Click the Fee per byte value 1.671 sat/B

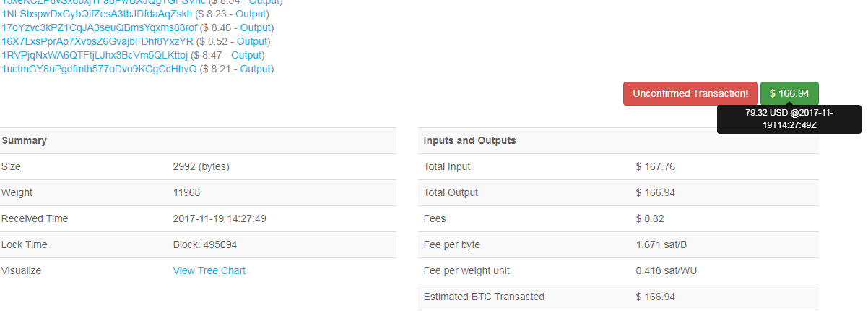click(661, 244)
